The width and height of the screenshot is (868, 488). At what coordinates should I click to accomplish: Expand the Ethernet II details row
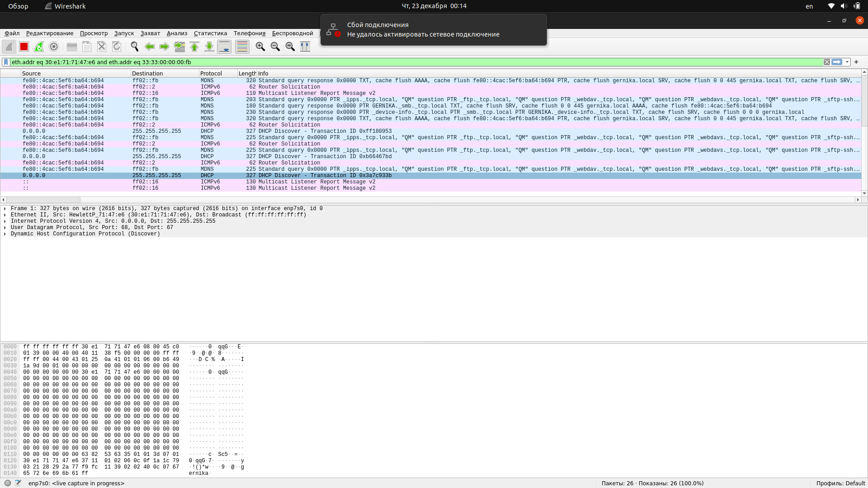[5, 215]
